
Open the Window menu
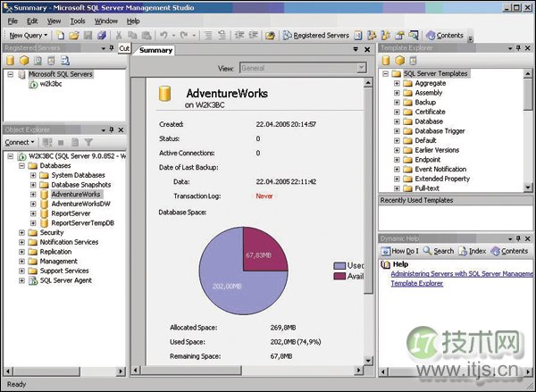pos(106,21)
